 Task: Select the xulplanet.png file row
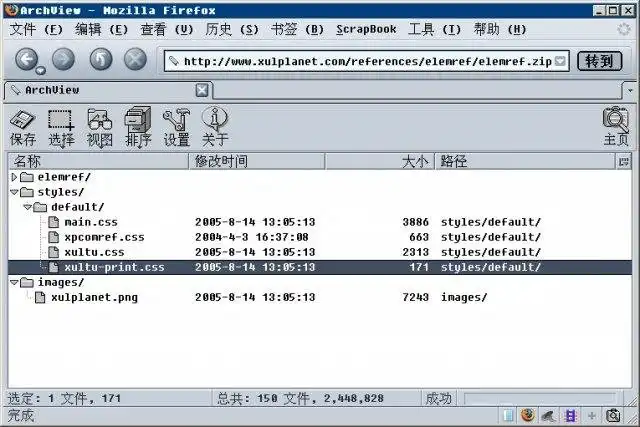(x=320, y=297)
